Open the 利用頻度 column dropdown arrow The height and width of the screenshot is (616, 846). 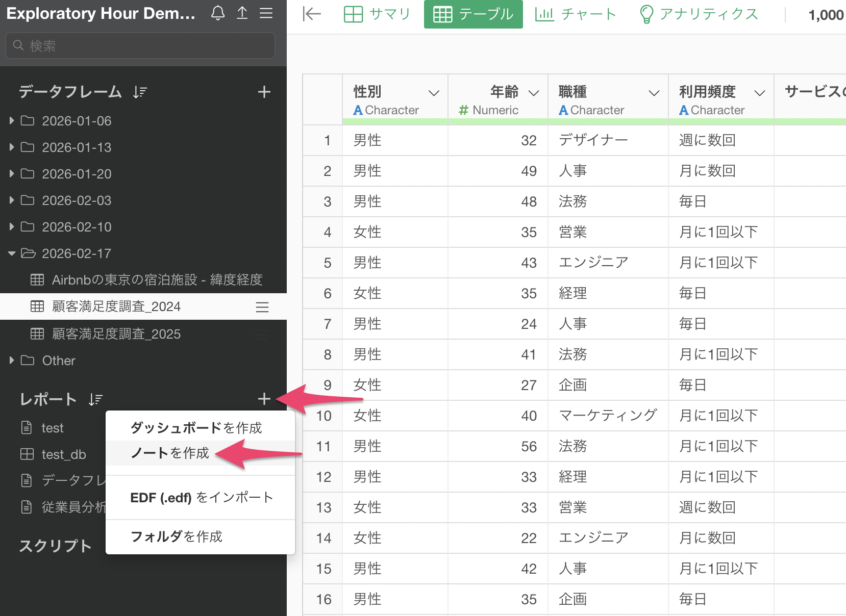click(x=760, y=93)
